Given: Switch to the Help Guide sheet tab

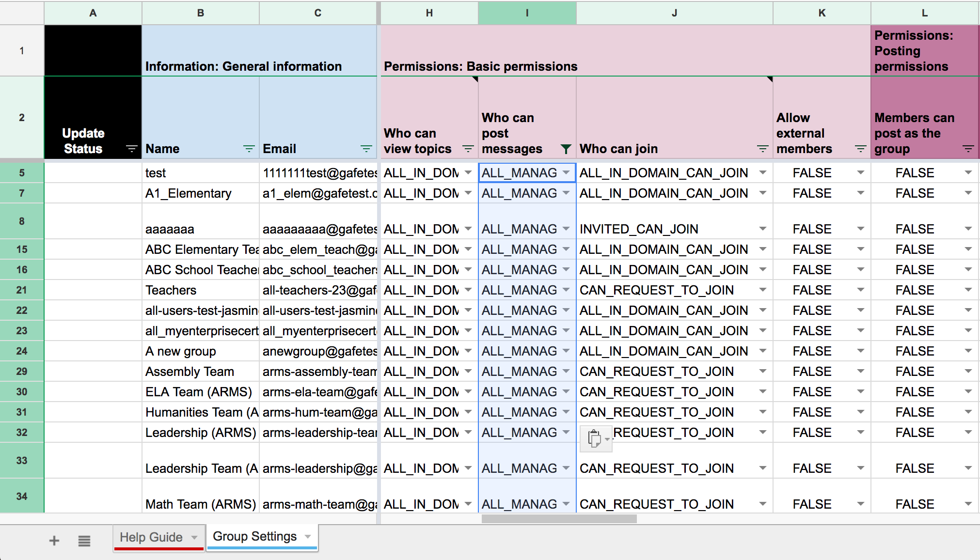Looking at the screenshot, I should click(x=151, y=537).
